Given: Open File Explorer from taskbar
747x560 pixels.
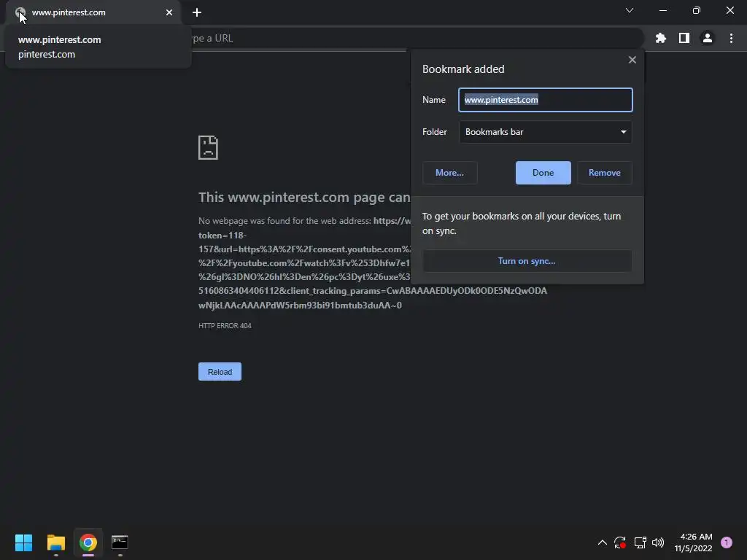Looking at the screenshot, I should pos(55,542).
